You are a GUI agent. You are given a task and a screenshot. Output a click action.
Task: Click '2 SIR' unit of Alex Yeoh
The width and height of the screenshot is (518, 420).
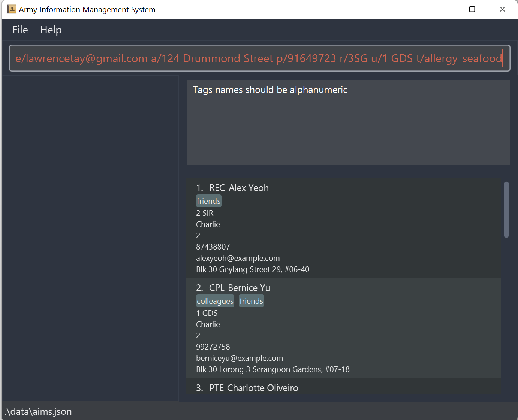[x=205, y=213]
